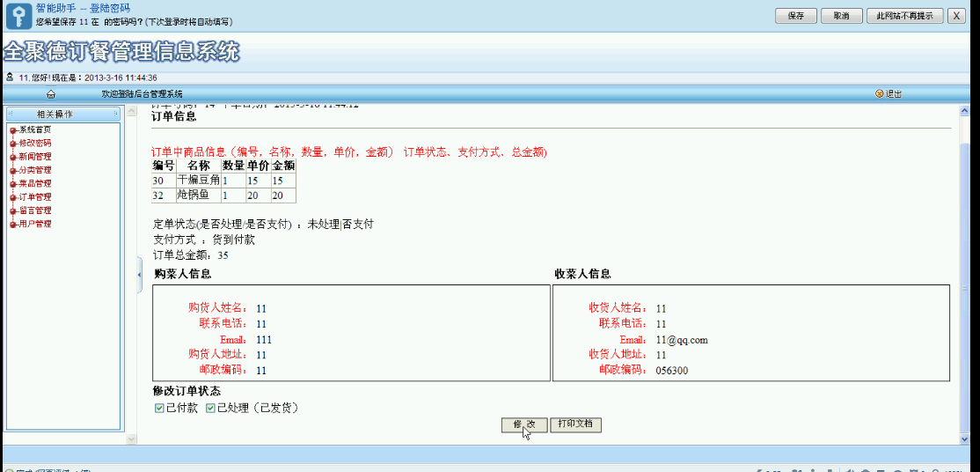Open 新闻管理 in the sidebar
Image resolution: width=980 pixels, height=472 pixels.
(35, 157)
